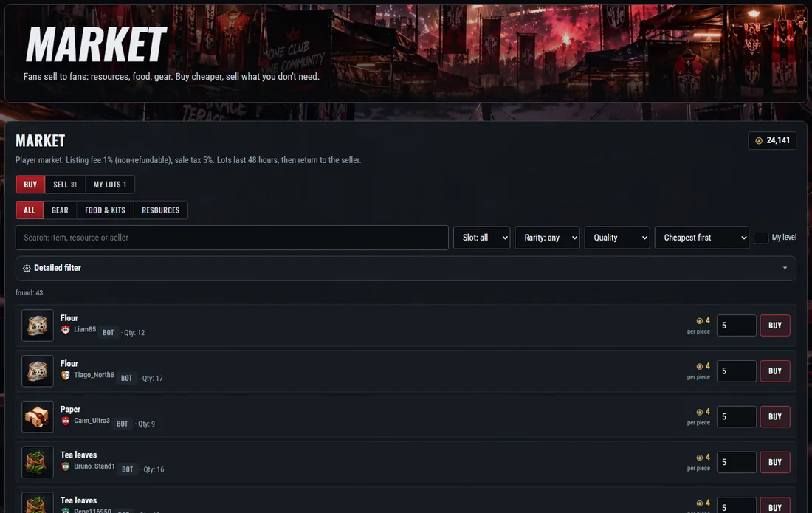
Task: Click seller name Tiago_North8
Action: [94, 375]
